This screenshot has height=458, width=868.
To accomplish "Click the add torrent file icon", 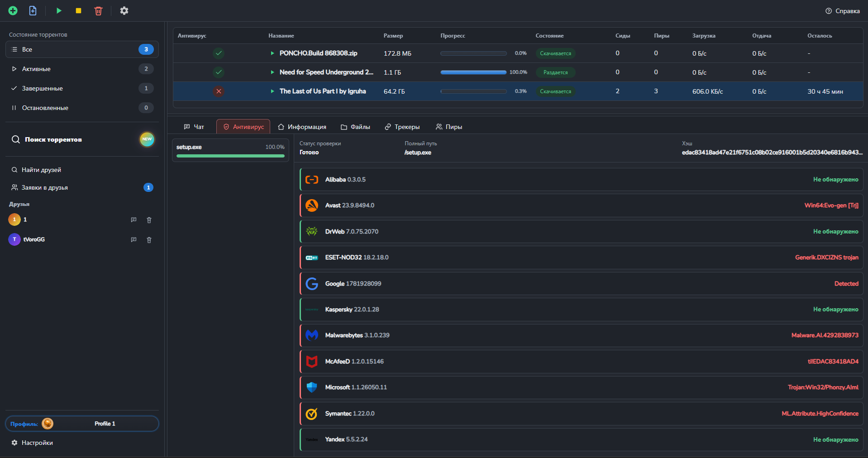I will (x=33, y=10).
